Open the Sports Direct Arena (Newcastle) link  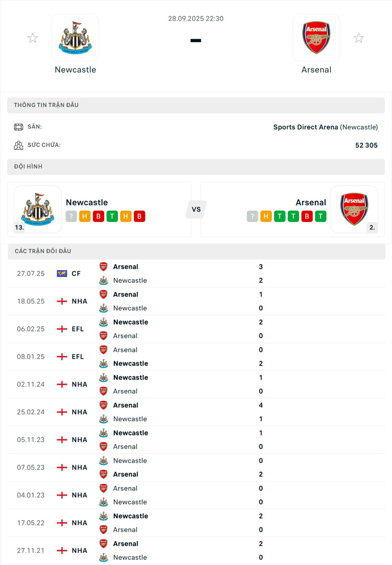[306, 127]
